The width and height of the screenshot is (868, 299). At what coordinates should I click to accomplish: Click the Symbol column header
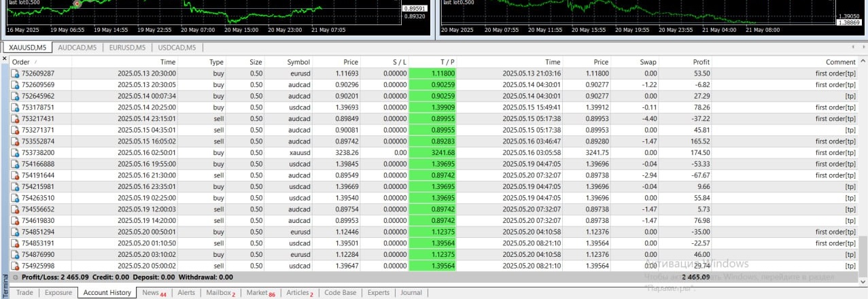click(298, 62)
